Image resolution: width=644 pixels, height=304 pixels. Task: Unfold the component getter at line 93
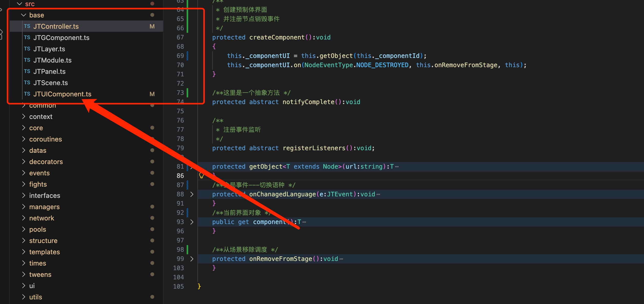(192, 222)
